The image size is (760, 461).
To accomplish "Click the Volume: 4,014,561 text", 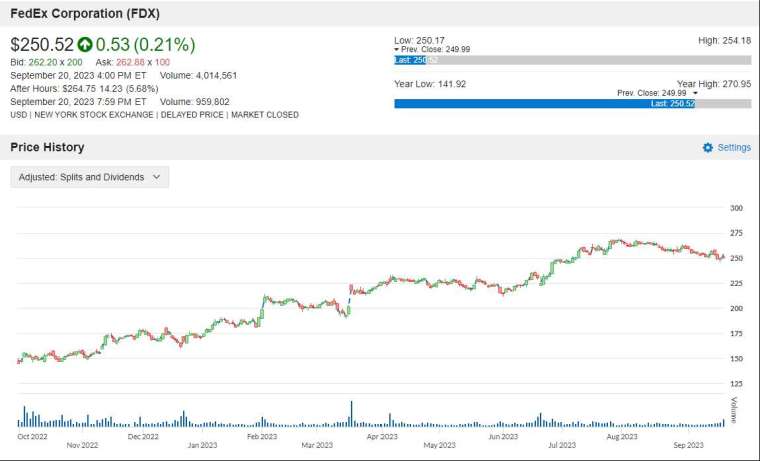I will pyautogui.click(x=198, y=76).
